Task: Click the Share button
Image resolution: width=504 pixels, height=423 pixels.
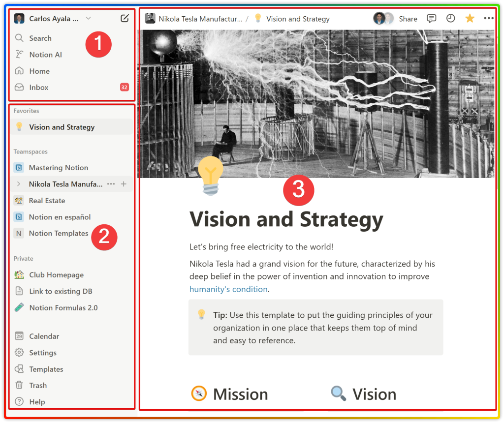Action: (408, 18)
